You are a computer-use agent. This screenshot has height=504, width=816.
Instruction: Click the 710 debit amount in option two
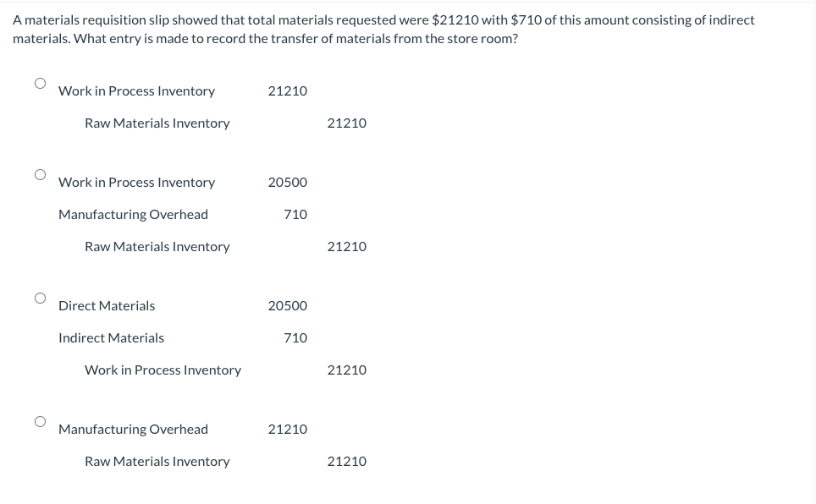(x=295, y=214)
